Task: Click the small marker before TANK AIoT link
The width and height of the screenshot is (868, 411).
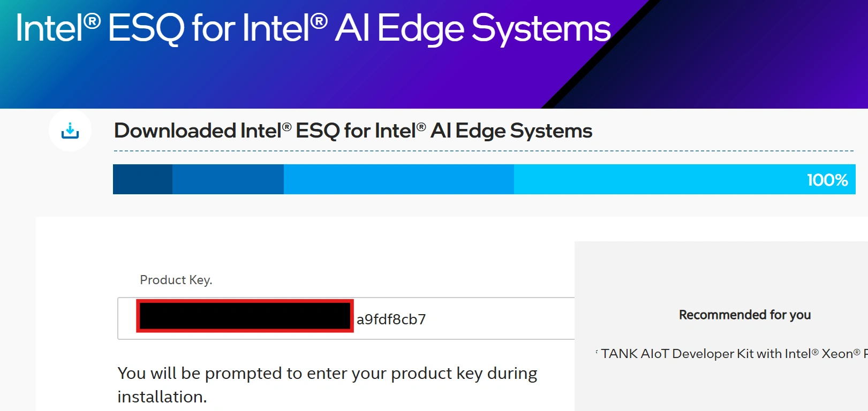Action: coord(597,352)
